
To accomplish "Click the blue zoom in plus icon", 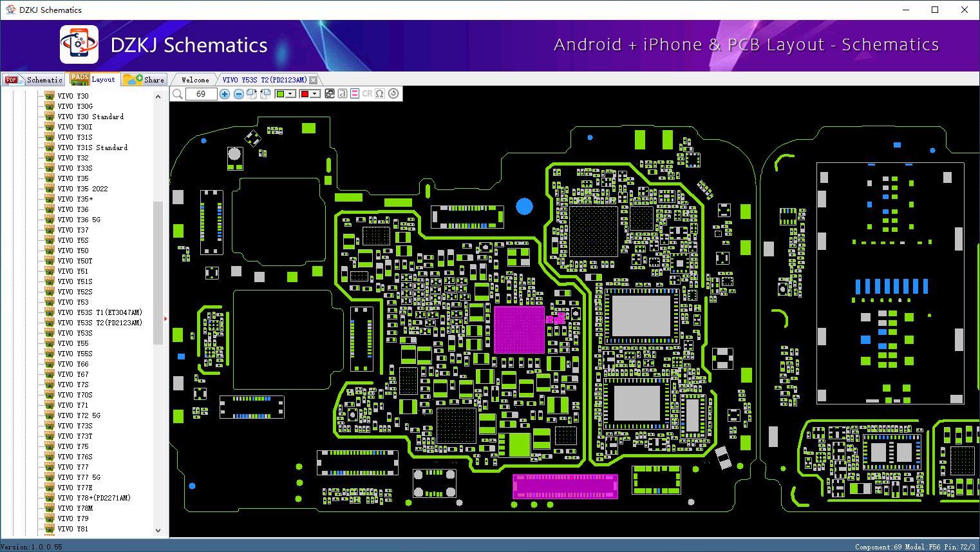I will click(x=225, y=94).
